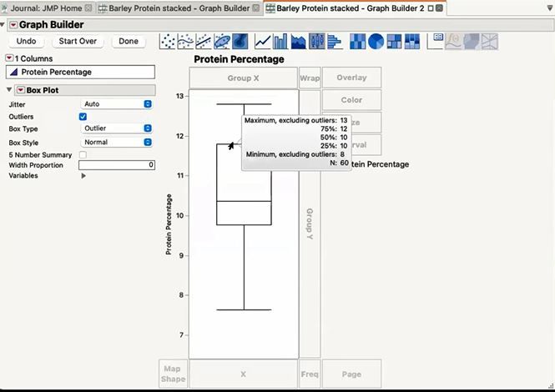The height and width of the screenshot is (392, 555).
Task: Close the Journal: JMP Home tab
Action: coord(88,8)
